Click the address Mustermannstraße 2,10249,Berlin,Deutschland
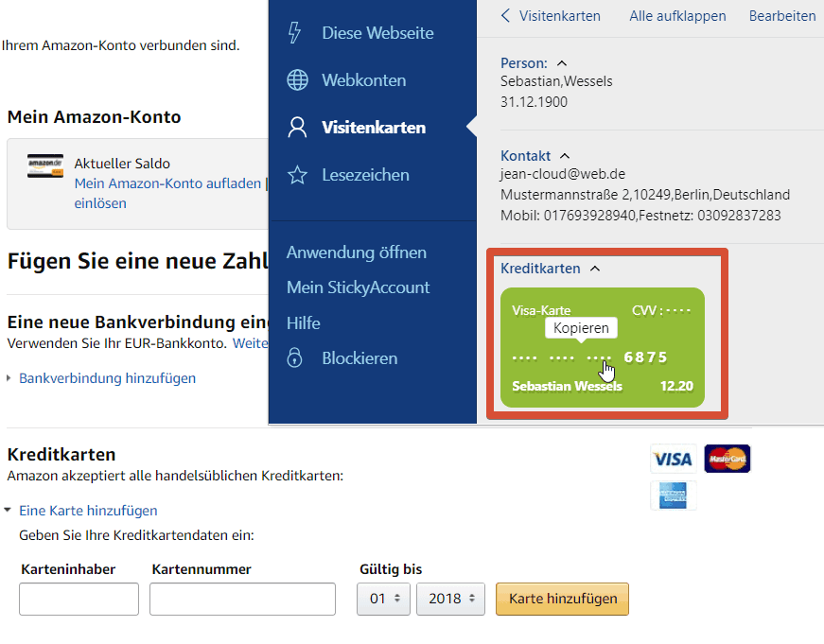 tap(645, 195)
